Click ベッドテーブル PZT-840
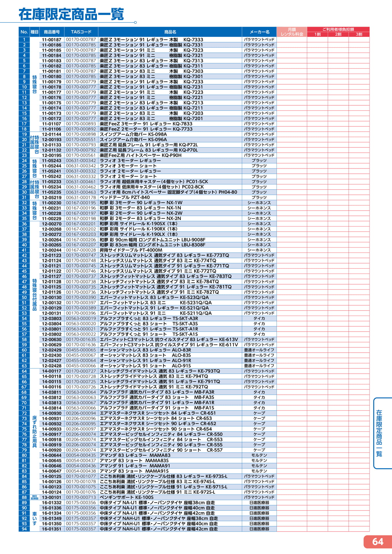392x554 pixels. (x=125, y=197)
